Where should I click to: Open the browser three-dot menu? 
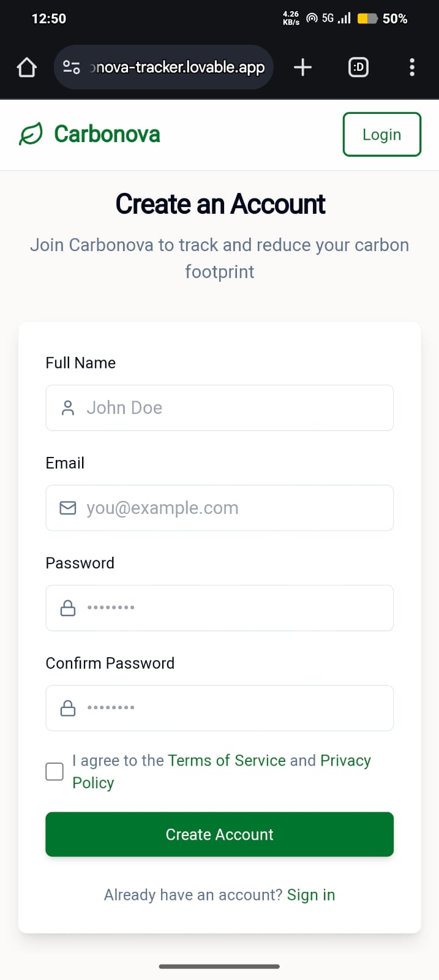[x=412, y=67]
